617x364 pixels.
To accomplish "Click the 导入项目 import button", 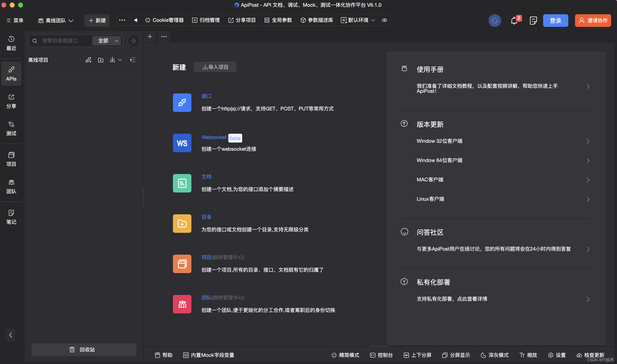I will coord(215,67).
